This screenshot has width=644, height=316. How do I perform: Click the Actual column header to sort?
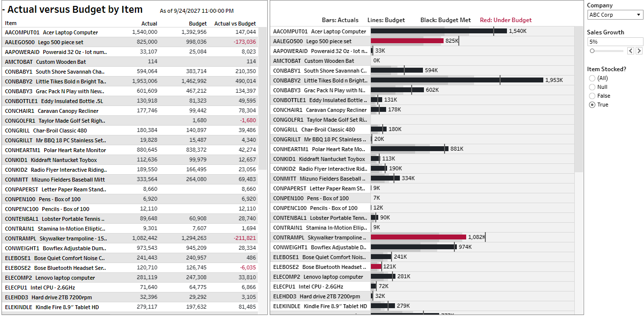(x=149, y=23)
